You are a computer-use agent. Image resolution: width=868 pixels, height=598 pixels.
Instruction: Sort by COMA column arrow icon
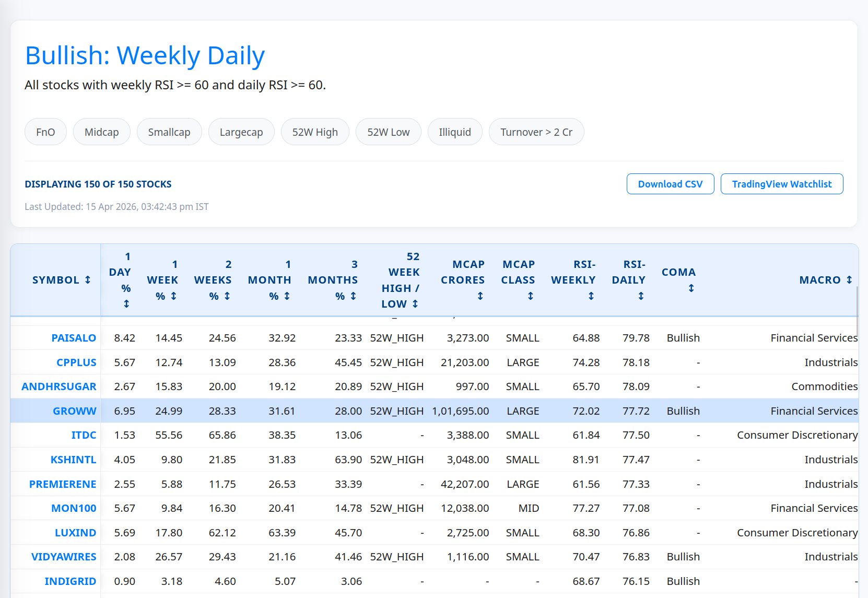691,288
